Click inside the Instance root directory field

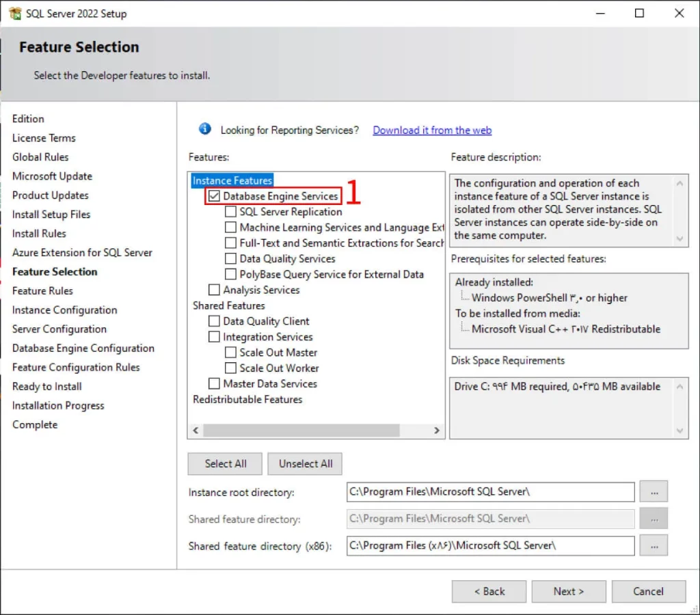489,491
